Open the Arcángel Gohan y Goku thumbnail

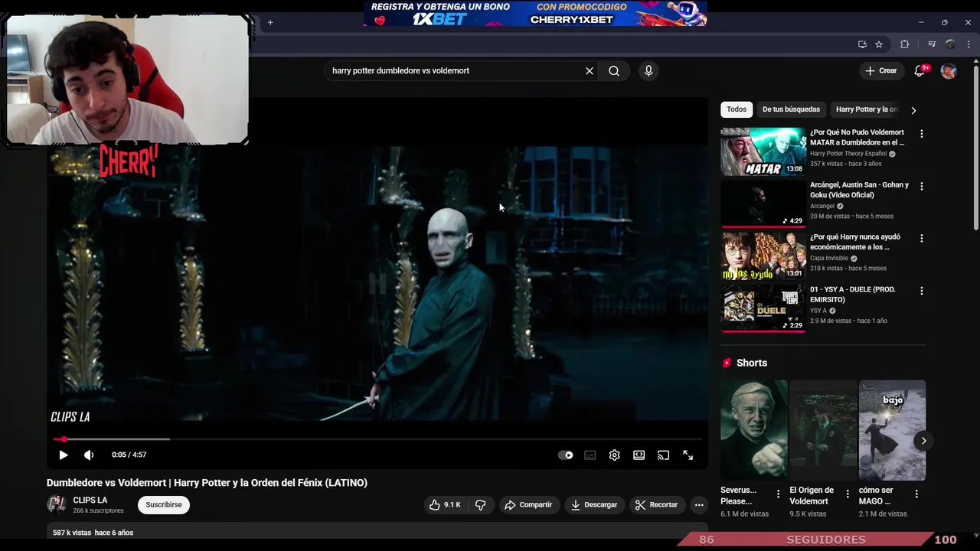click(763, 204)
